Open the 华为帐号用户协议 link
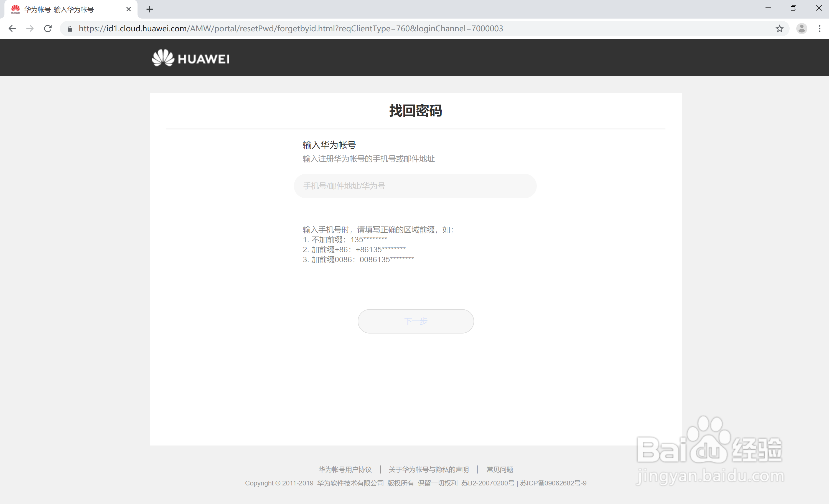Screen dimensions: 829x504 (x=345, y=469)
